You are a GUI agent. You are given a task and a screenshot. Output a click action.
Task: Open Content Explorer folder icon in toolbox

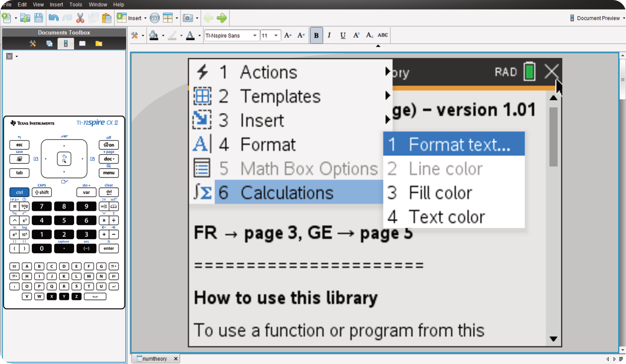(99, 43)
